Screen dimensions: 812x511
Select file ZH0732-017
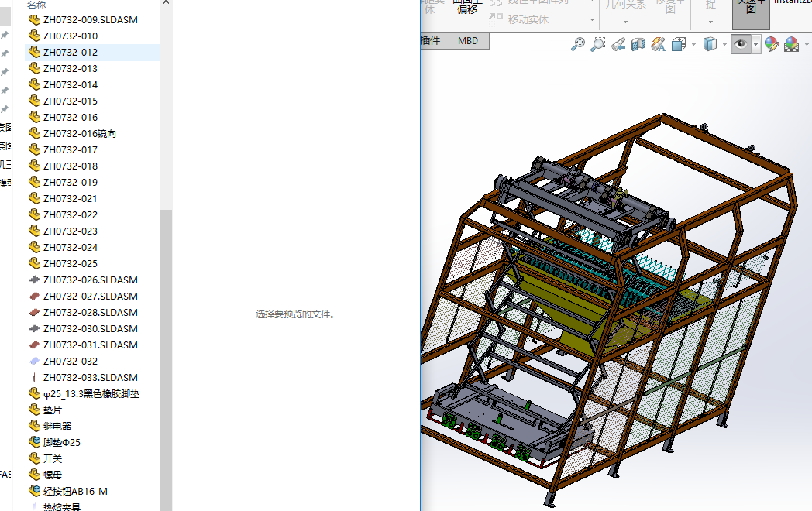tap(71, 149)
